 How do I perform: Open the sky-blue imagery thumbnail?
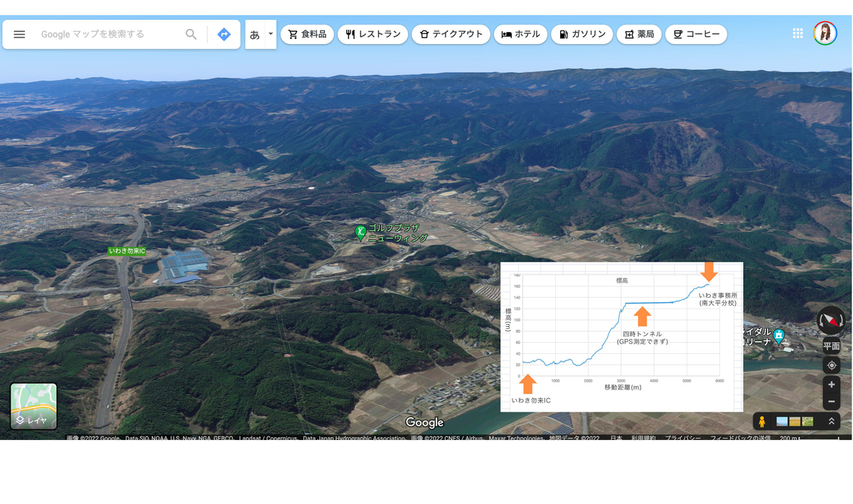[x=782, y=422]
